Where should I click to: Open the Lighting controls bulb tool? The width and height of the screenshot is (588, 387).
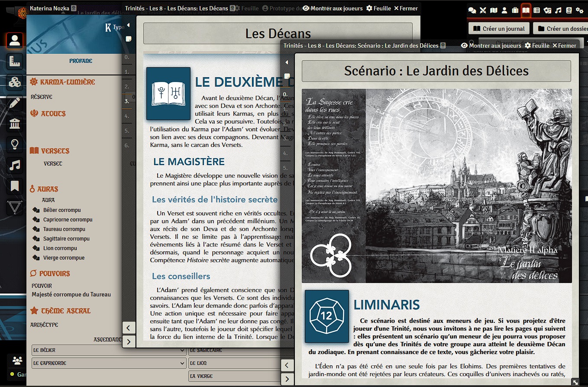[x=15, y=144]
